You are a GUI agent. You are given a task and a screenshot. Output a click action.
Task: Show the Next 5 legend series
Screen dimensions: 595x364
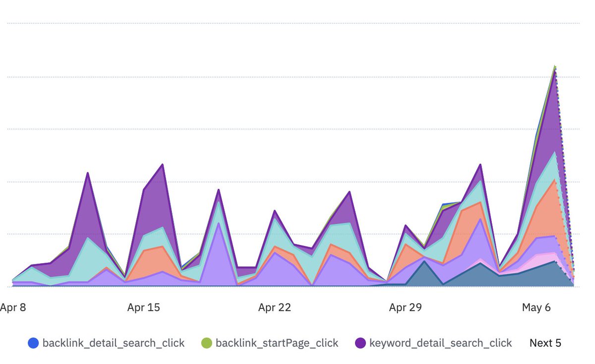(545, 343)
